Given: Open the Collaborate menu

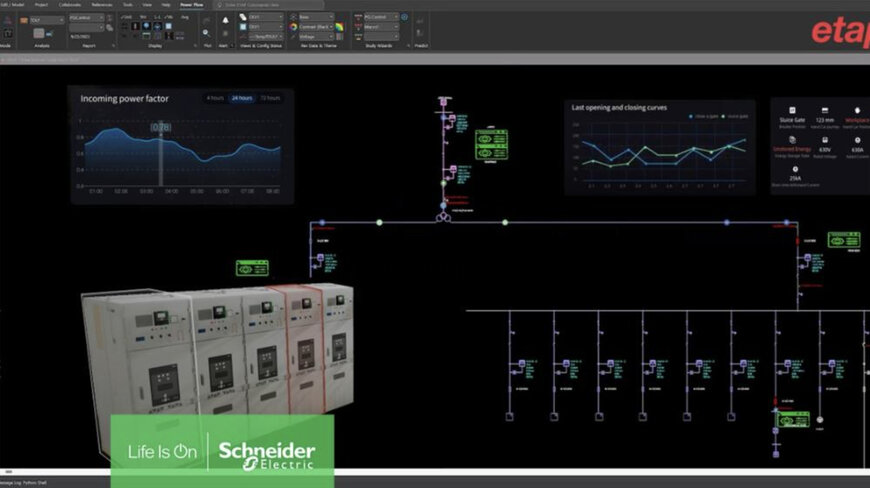Looking at the screenshot, I should [x=69, y=5].
